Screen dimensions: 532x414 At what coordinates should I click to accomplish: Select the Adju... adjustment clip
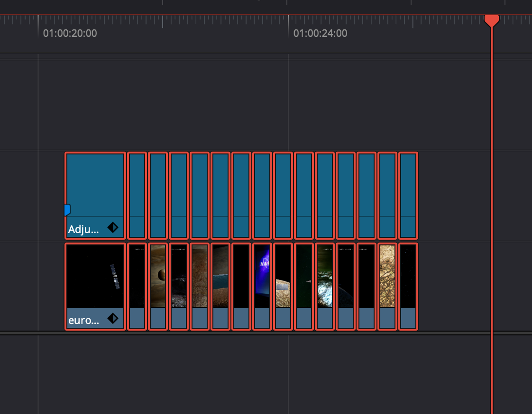click(x=95, y=195)
